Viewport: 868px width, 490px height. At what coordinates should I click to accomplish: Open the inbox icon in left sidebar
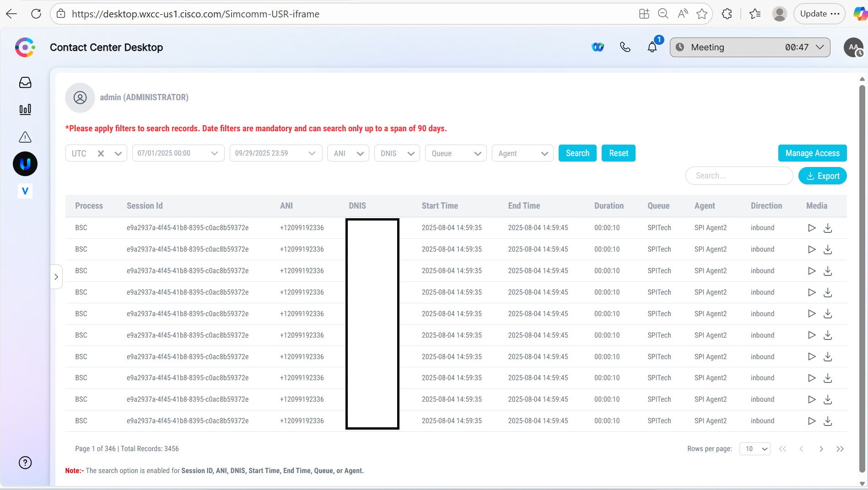coord(25,82)
